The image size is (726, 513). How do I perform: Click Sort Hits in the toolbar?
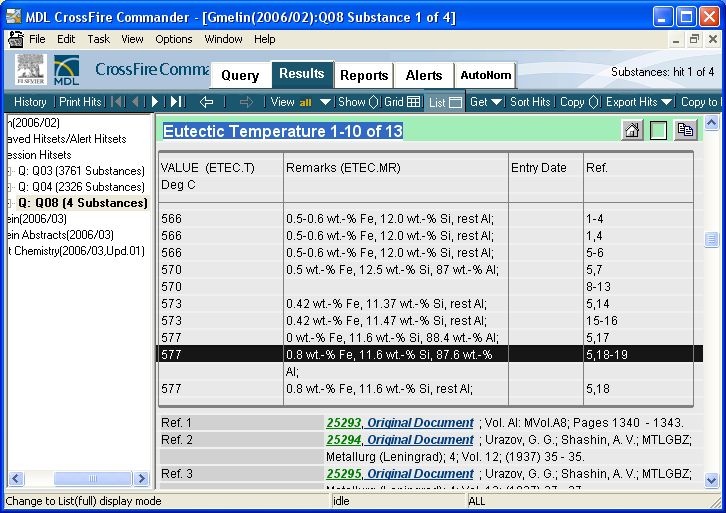point(530,102)
